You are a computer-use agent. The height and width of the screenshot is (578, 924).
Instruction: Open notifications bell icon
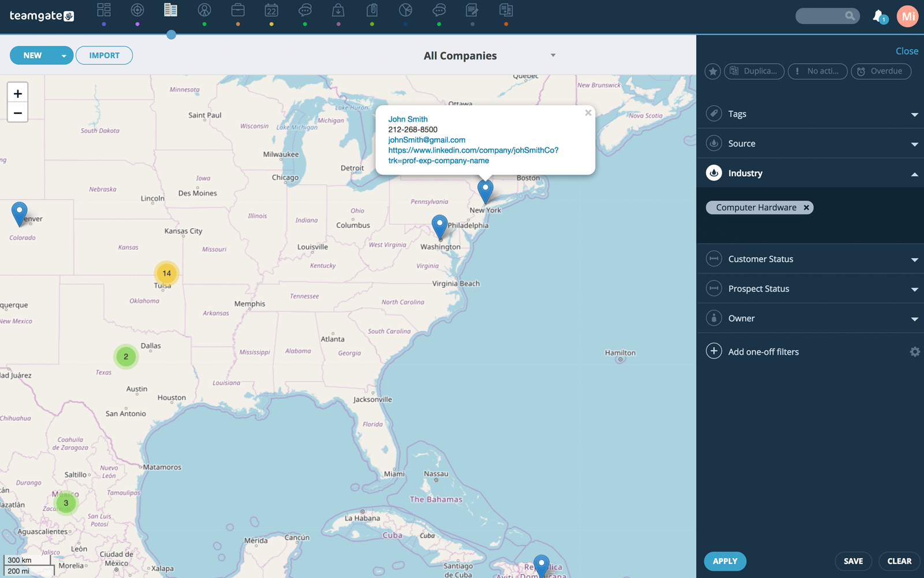879,16
